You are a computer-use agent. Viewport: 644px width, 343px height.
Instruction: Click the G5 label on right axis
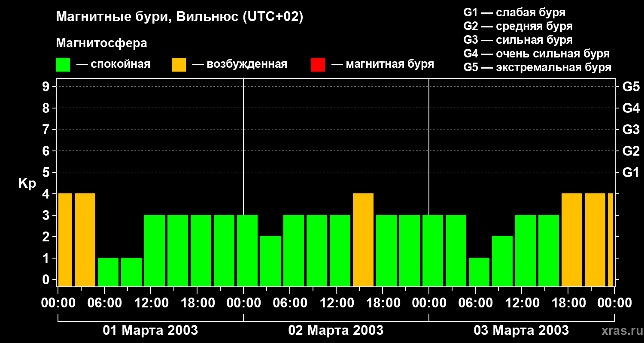(x=631, y=87)
